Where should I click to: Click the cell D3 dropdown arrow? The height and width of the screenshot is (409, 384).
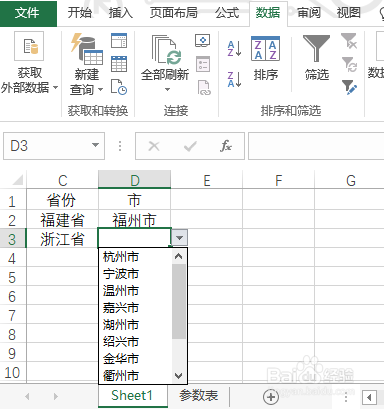[180, 238]
